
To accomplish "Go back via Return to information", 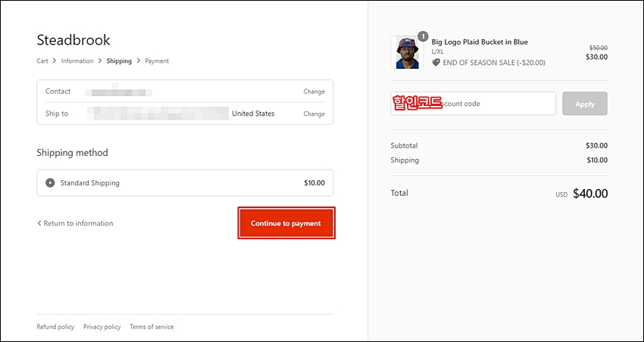I will (x=75, y=223).
